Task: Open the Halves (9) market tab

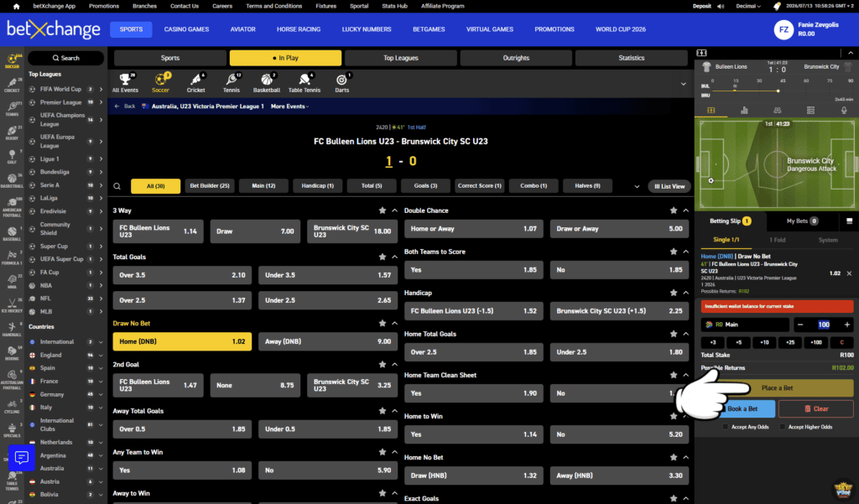Action: point(587,185)
